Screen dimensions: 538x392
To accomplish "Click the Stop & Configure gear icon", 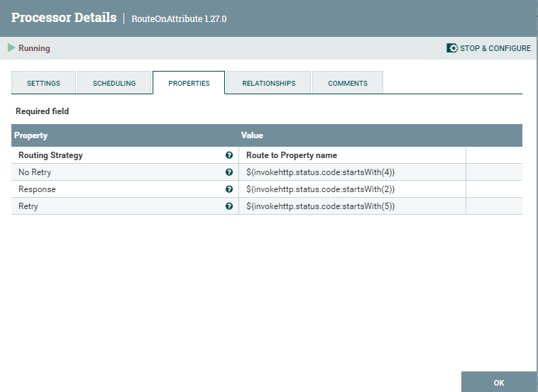I will coord(451,48).
